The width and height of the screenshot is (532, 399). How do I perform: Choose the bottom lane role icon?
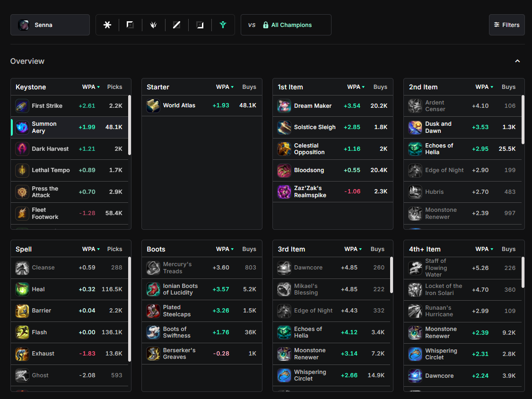point(200,25)
